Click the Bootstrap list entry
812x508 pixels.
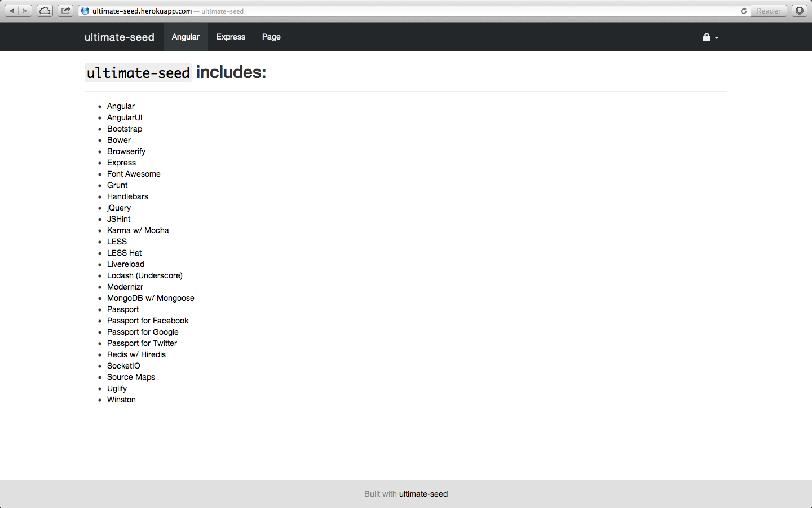(x=124, y=129)
